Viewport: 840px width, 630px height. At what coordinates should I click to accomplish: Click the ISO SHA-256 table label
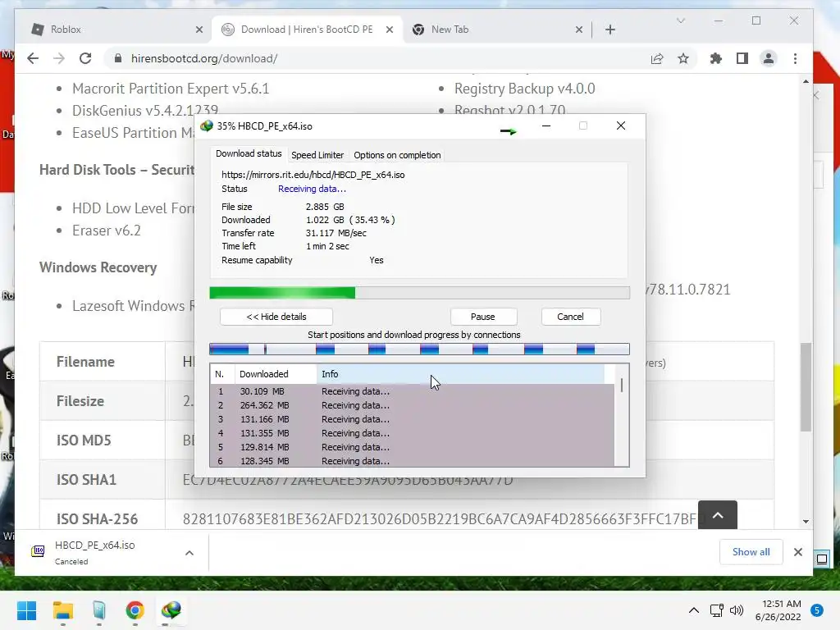point(97,519)
